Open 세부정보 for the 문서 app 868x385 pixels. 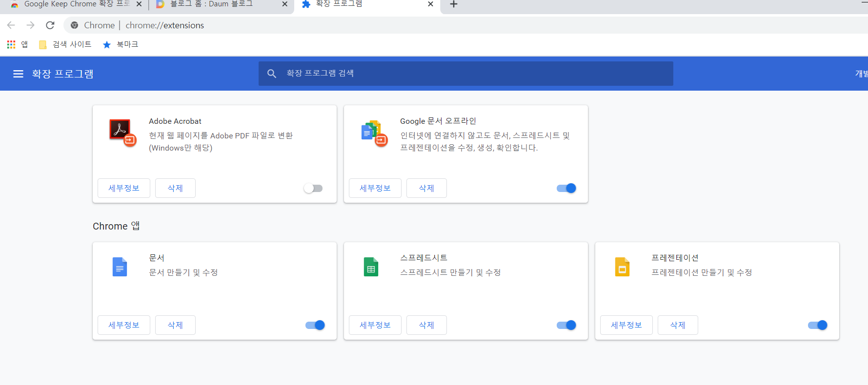[x=124, y=325]
